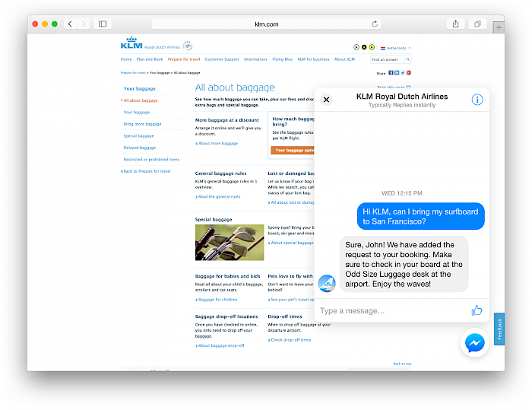The image size is (532, 410).
Task: Click the Your baggage breadcrumb
Action: 160,73
